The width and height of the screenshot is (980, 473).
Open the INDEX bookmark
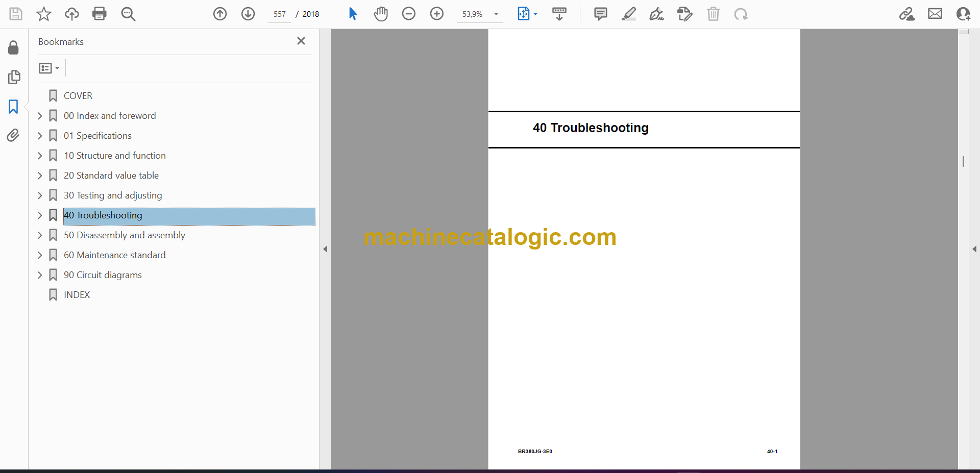coord(77,295)
